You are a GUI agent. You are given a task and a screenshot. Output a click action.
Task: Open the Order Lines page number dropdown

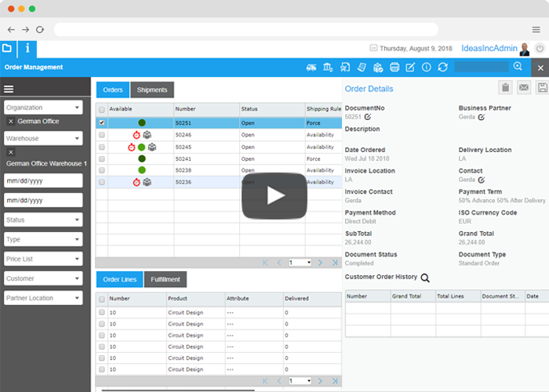tap(300, 381)
